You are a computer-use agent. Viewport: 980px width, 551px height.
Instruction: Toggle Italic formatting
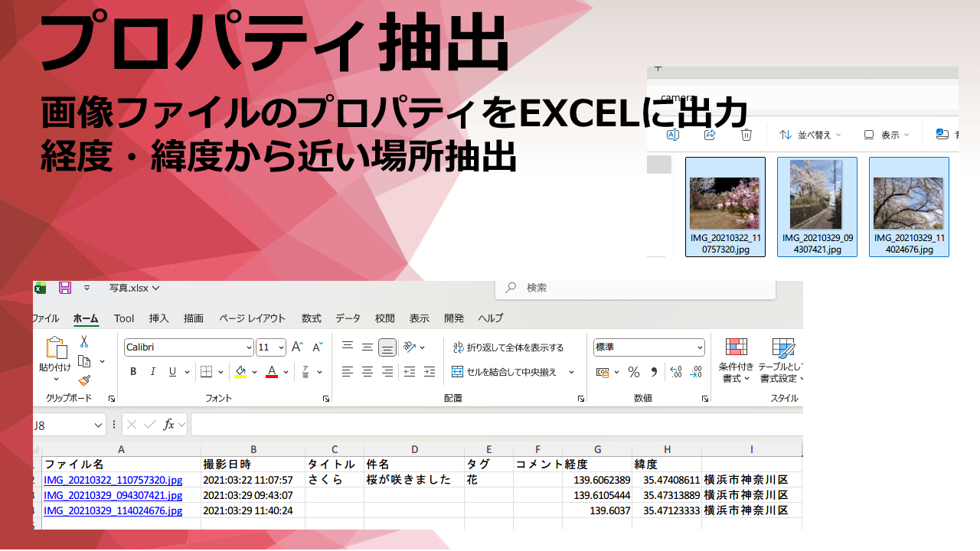[x=152, y=372]
